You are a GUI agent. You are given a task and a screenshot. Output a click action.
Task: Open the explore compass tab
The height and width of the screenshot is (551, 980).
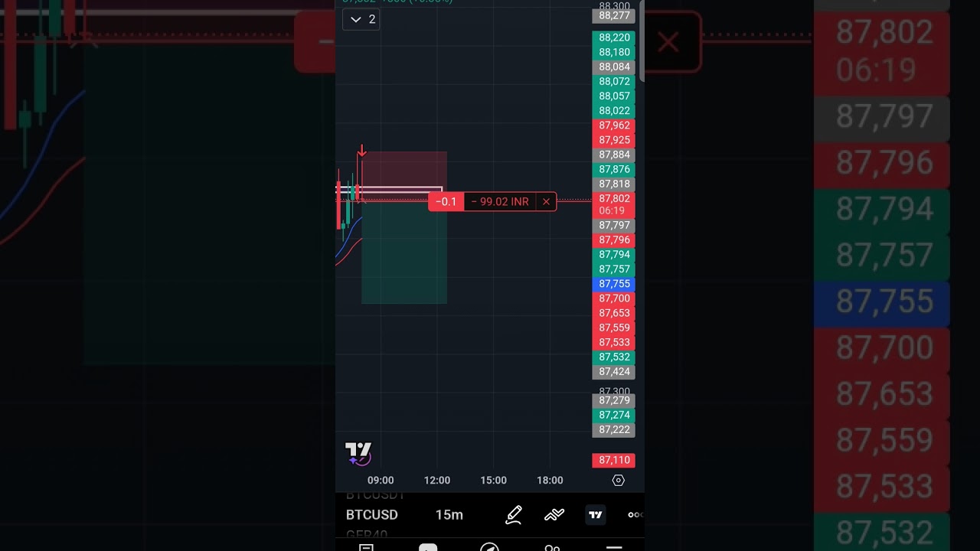pyautogui.click(x=489, y=548)
